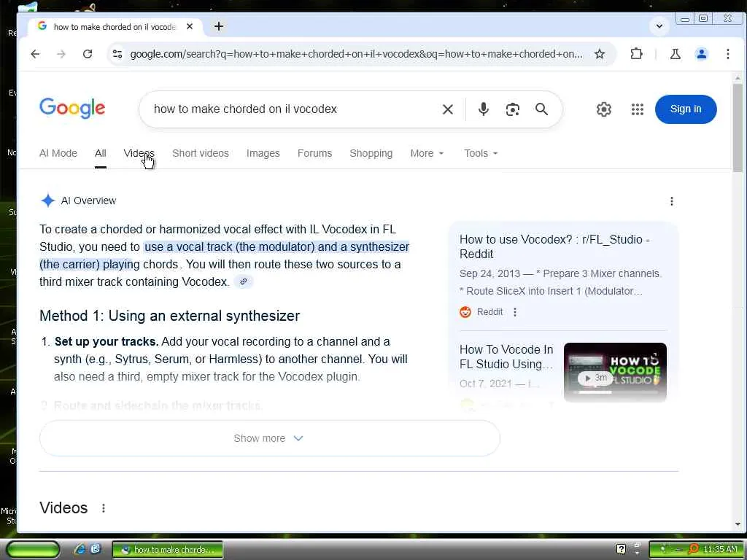Click the Reddit source label
This screenshot has width=747, height=560.
[489, 312]
